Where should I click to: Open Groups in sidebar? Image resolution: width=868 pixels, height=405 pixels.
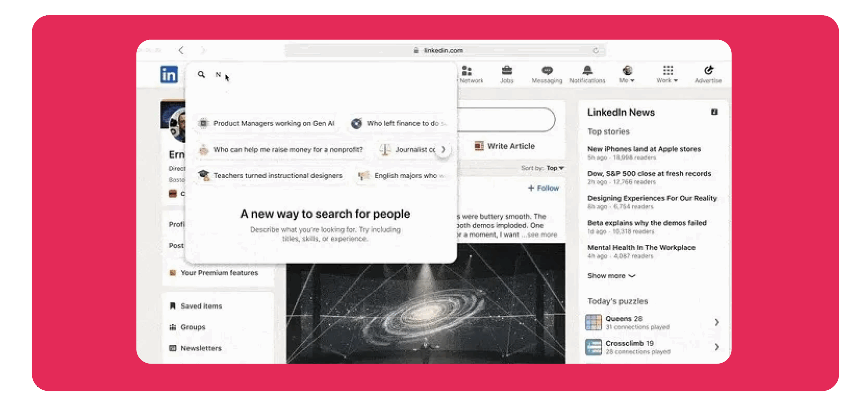point(188,327)
